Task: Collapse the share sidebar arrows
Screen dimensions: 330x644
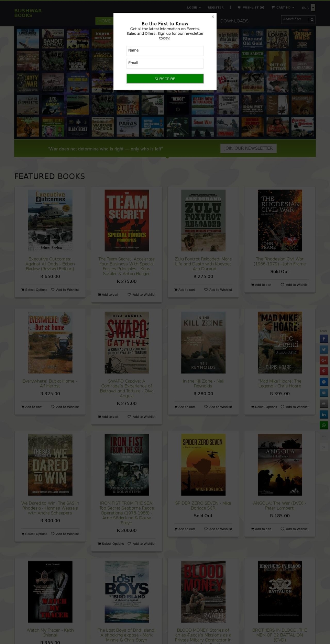Action: (324, 447)
